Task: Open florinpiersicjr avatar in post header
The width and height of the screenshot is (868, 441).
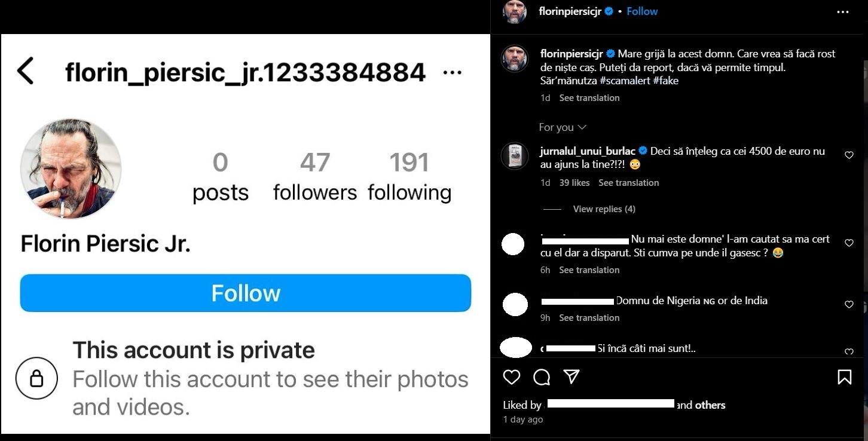Action: tap(515, 11)
